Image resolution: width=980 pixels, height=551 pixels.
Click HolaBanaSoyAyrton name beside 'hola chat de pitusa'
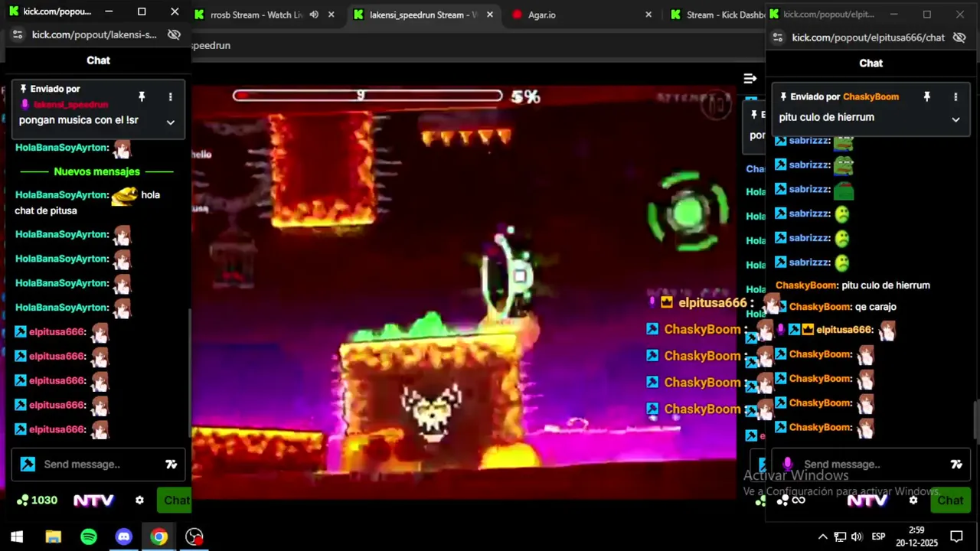point(61,194)
